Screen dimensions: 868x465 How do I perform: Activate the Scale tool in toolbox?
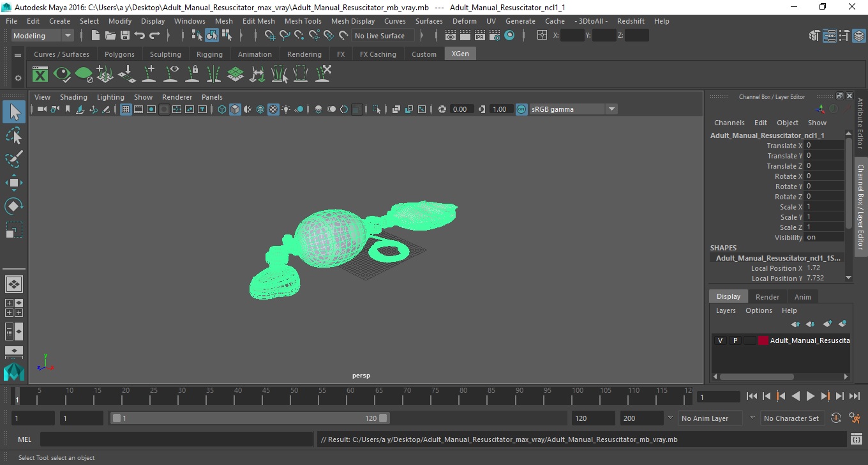(x=14, y=230)
